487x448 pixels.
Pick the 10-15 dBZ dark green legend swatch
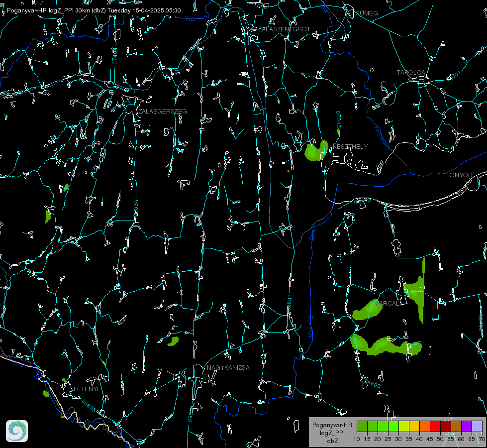362,426
